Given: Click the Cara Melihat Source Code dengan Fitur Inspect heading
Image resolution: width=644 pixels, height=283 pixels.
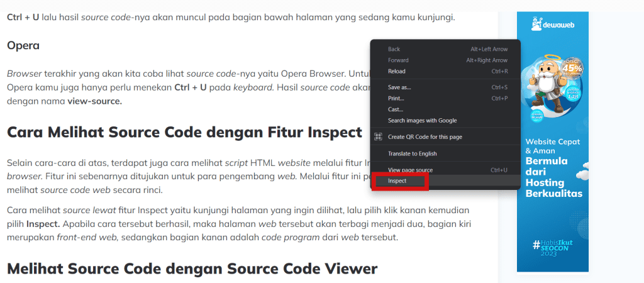Looking at the screenshot, I should (184, 133).
